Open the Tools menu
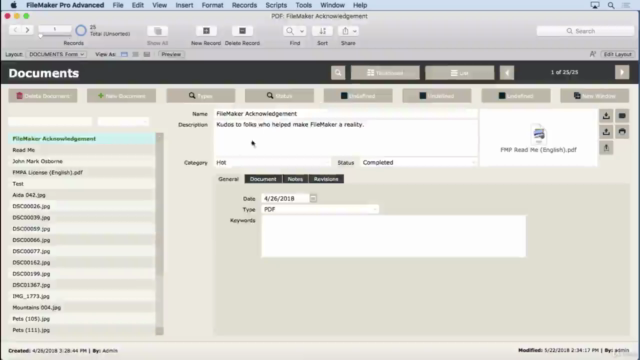This screenshot has height=360, width=640. pos(303,5)
